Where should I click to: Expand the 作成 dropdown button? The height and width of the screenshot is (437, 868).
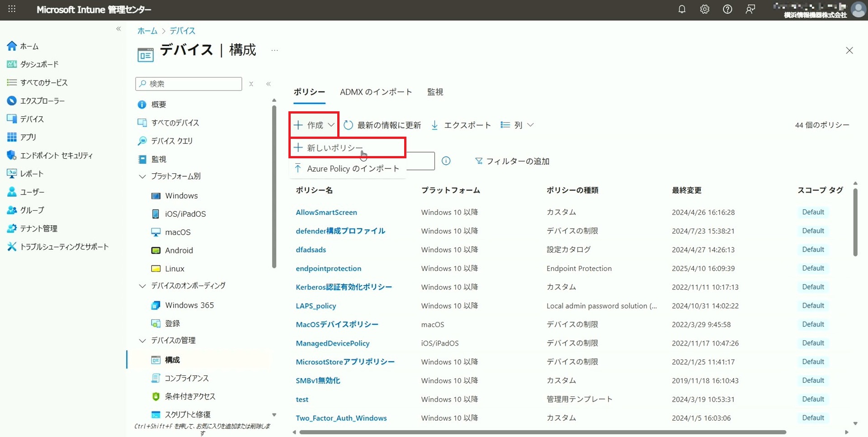pos(315,125)
